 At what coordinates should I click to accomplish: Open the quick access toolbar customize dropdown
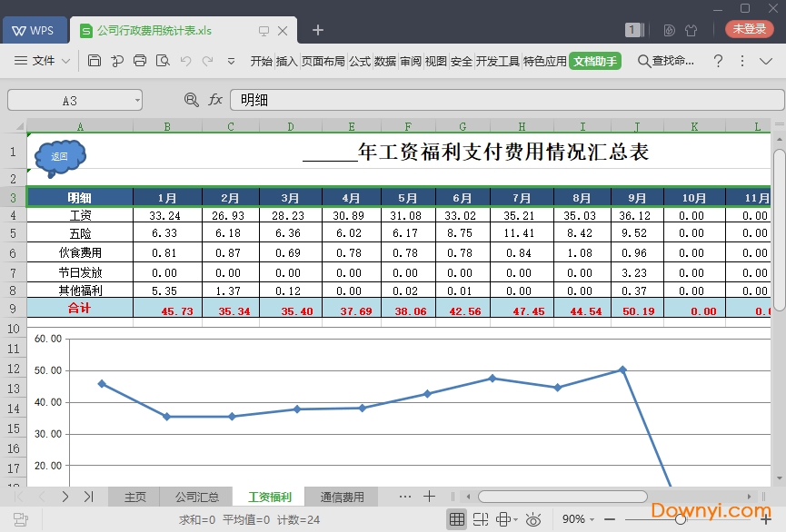232,61
